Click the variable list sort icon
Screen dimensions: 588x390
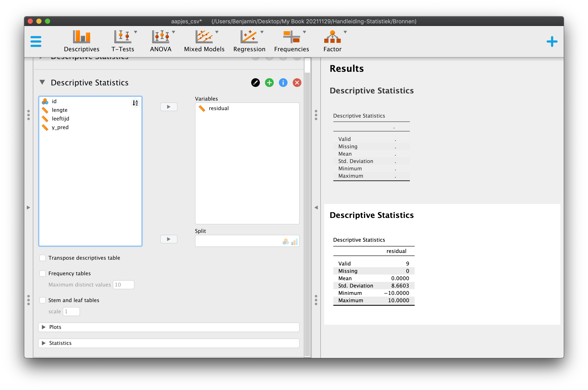(x=135, y=103)
